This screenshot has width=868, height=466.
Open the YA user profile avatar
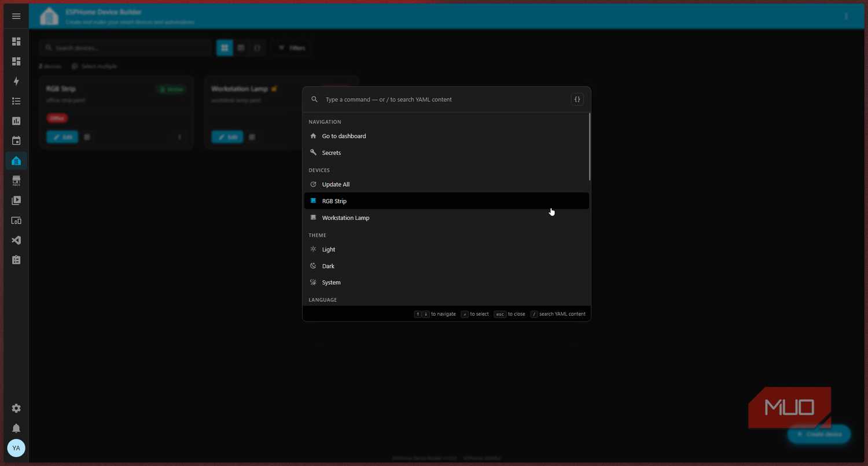[16, 448]
